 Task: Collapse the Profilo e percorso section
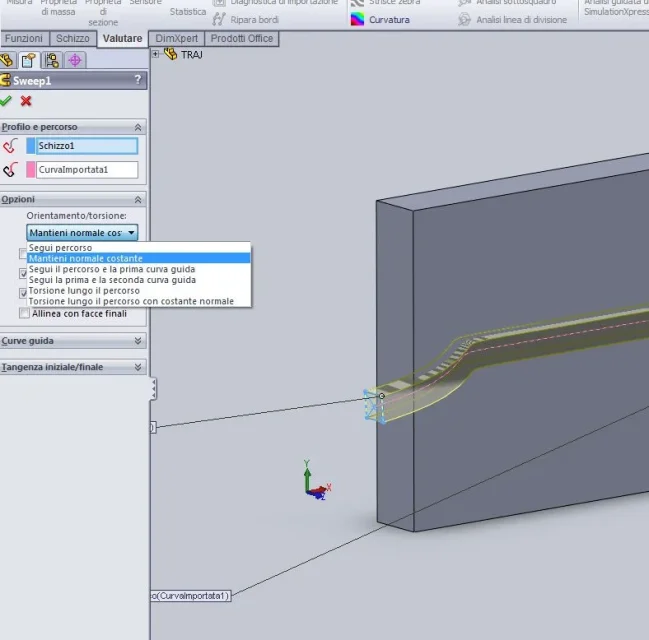(x=138, y=127)
